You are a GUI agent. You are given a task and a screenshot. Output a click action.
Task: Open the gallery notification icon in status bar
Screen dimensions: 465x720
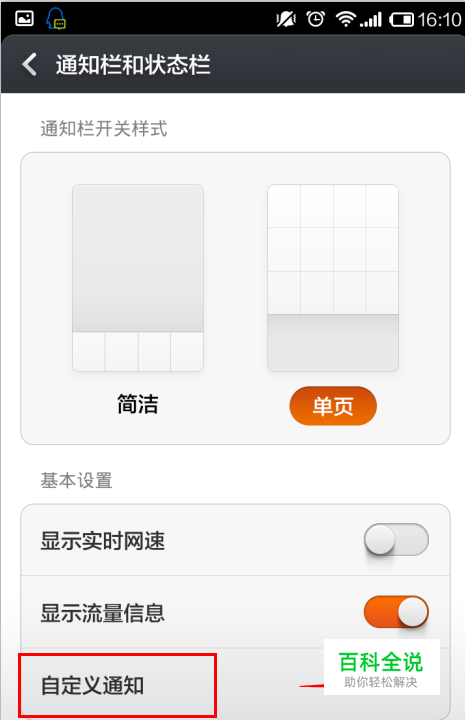click(x=24, y=19)
